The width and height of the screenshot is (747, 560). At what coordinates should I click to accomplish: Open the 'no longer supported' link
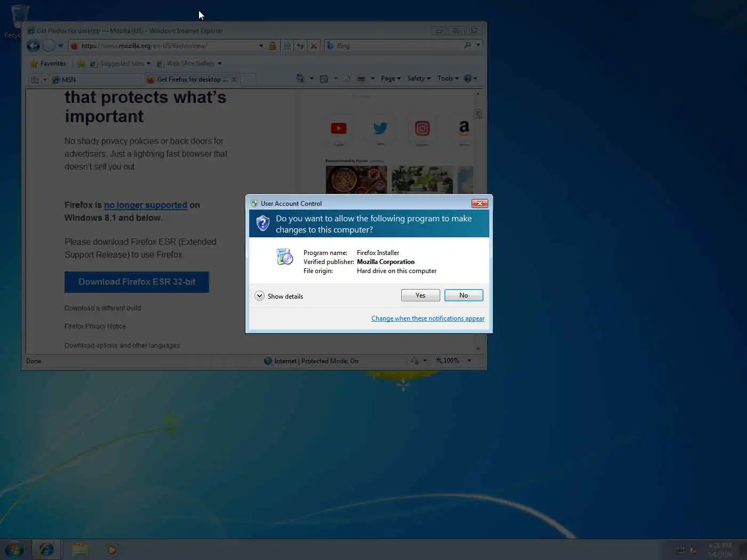click(x=146, y=205)
